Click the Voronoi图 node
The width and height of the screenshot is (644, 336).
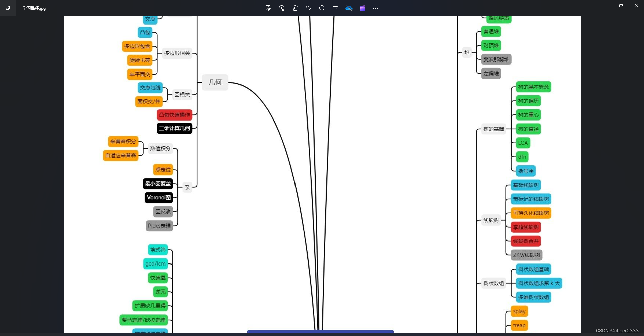point(159,198)
